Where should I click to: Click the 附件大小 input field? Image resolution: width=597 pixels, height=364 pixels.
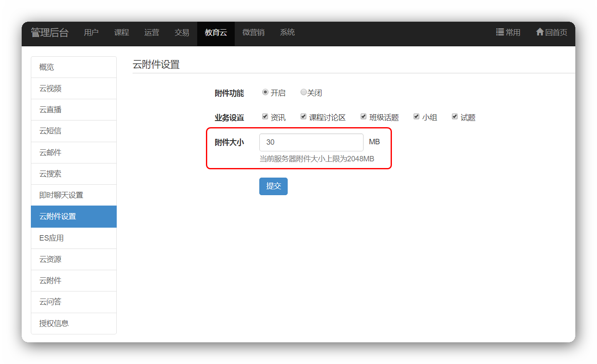tap(311, 143)
